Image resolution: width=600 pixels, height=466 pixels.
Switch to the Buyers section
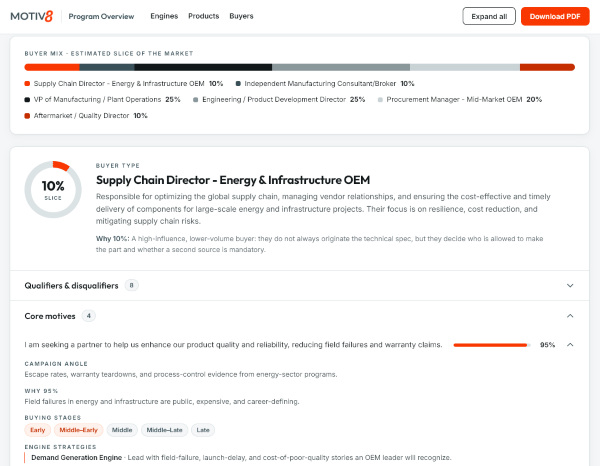pyautogui.click(x=241, y=16)
